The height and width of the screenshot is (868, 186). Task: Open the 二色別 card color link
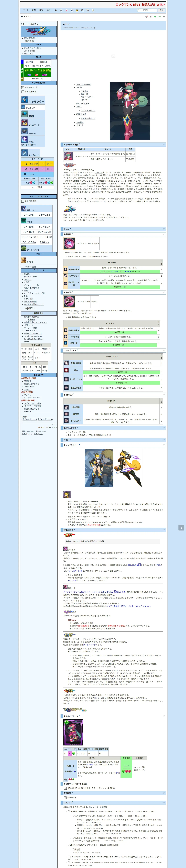point(26,183)
